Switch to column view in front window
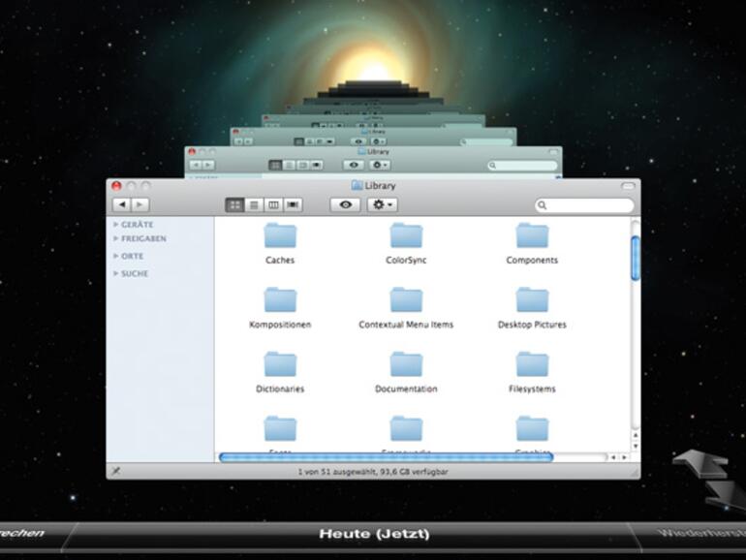Image resolution: width=746 pixels, height=560 pixels. (x=273, y=205)
